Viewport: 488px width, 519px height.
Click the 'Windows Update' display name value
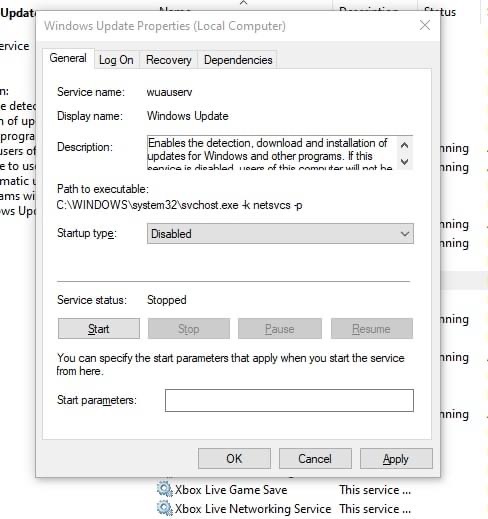coord(188,116)
